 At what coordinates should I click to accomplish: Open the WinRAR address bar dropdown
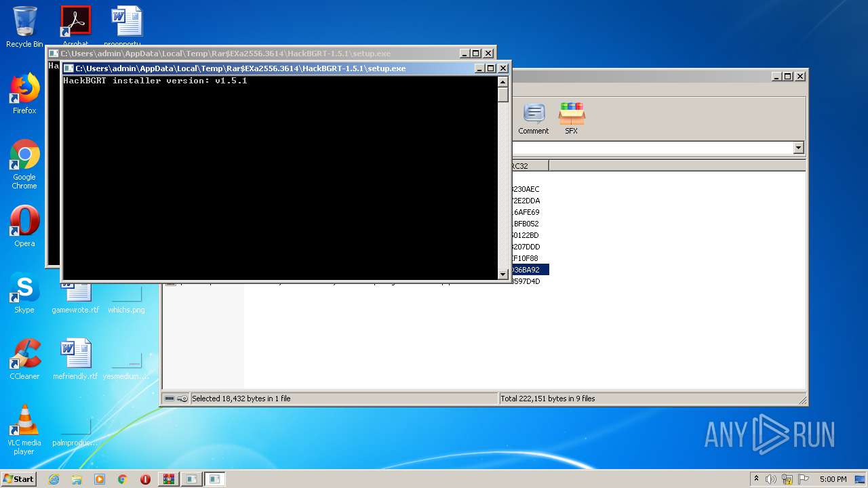[798, 148]
